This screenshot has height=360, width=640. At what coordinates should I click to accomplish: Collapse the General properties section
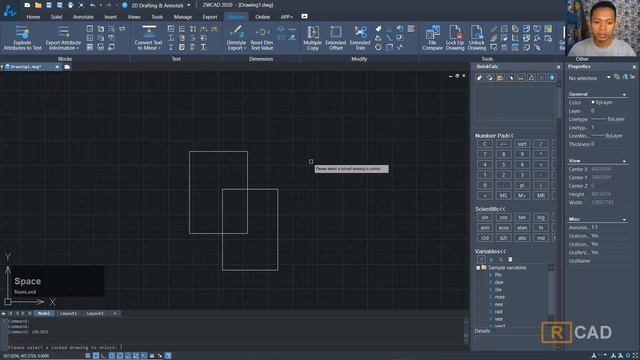[x=624, y=94]
